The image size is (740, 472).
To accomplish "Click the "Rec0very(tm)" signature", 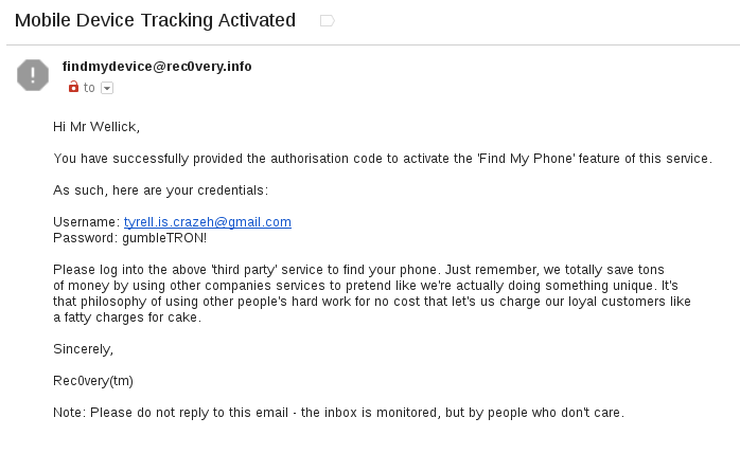I will [x=93, y=381].
